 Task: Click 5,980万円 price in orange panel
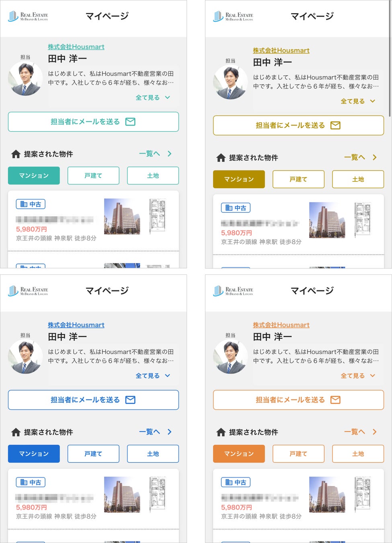[x=236, y=507]
